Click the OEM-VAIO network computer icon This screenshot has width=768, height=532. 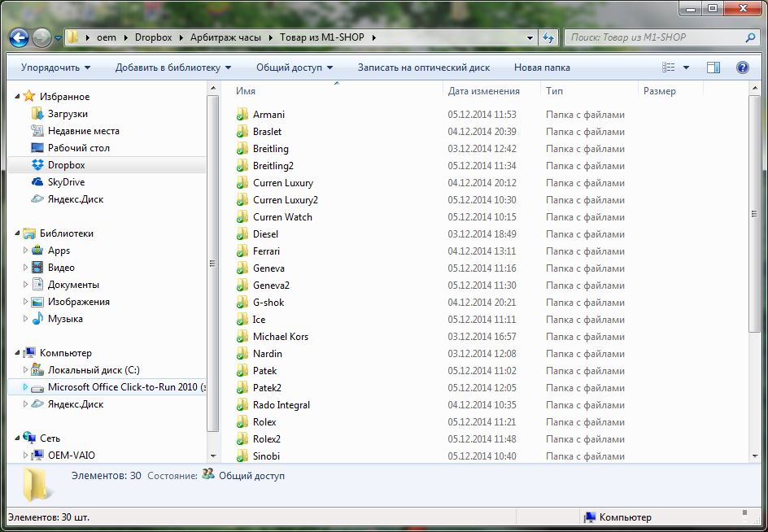click(x=37, y=456)
